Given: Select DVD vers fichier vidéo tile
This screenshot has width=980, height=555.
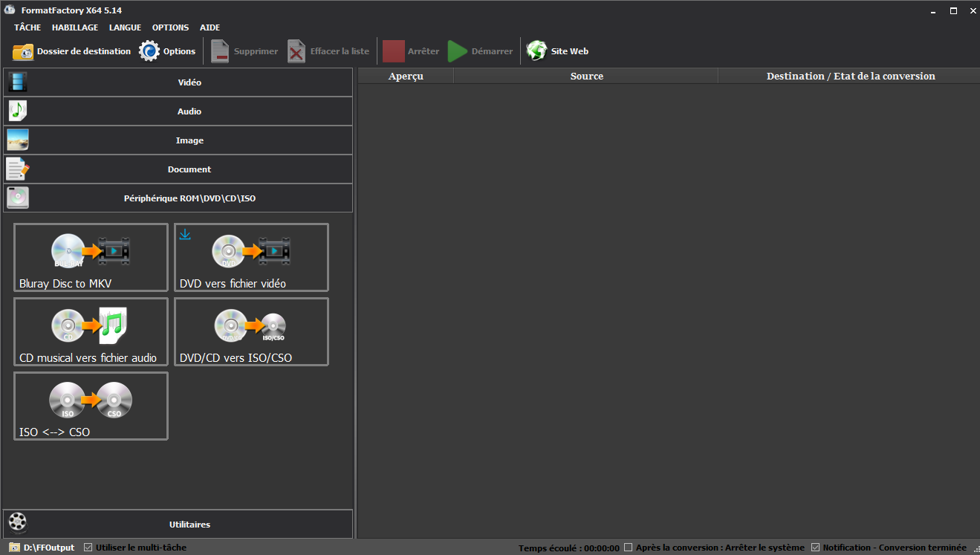Looking at the screenshot, I should [251, 257].
